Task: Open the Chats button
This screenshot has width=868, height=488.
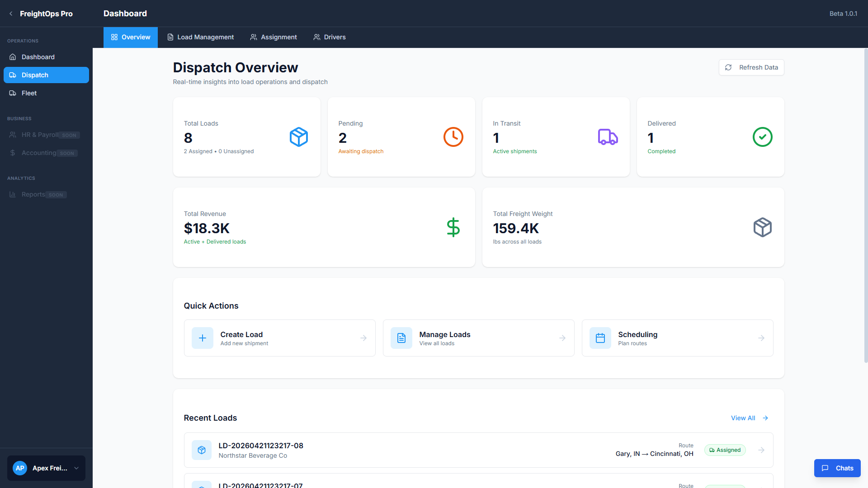Action: click(x=837, y=468)
